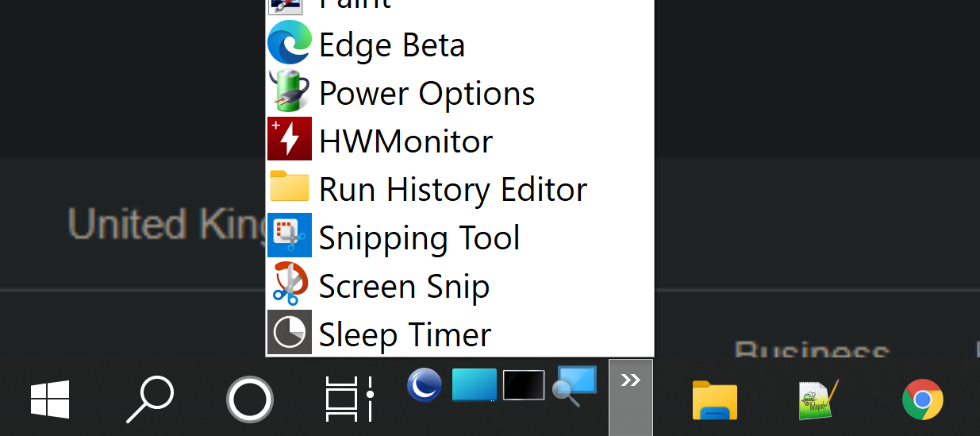Click the Edge Beta swirl icon
The image size is (980, 436).
click(x=290, y=43)
